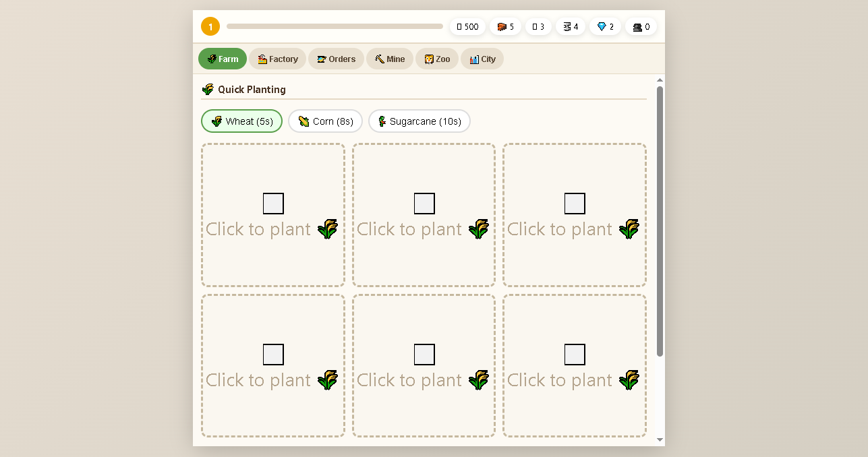Plant in the top-right empty plot

(x=575, y=215)
